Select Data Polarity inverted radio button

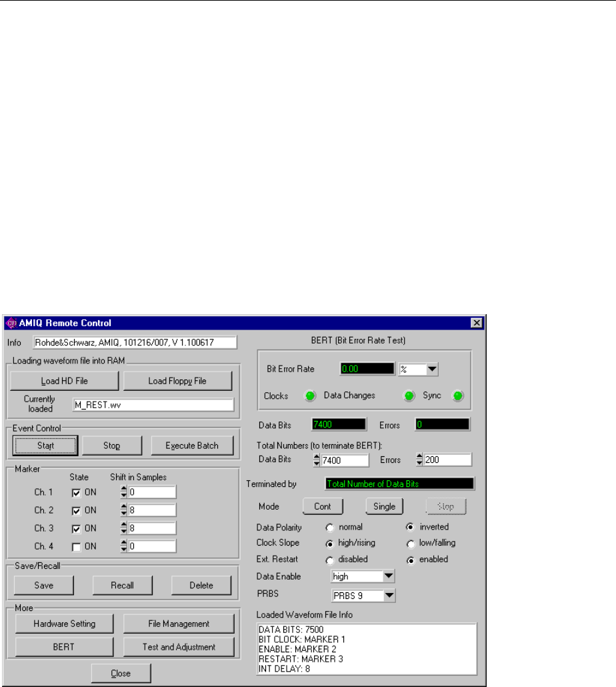click(x=410, y=527)
